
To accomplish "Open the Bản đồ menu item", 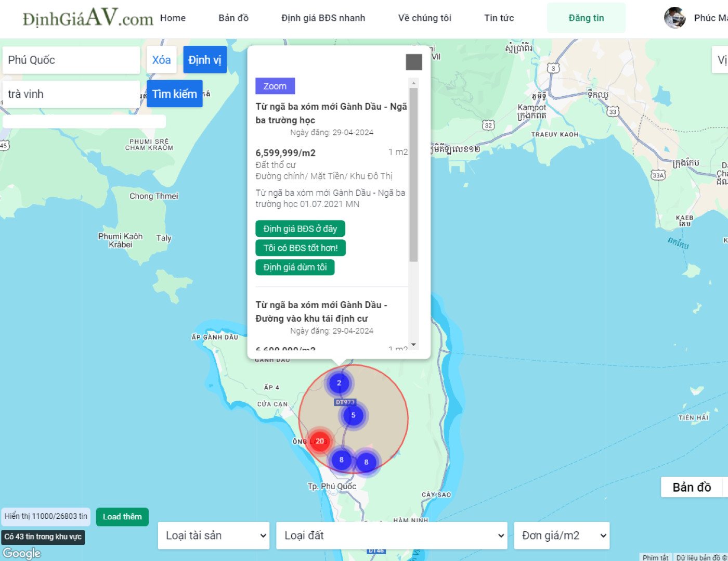I will pos(233,18).
